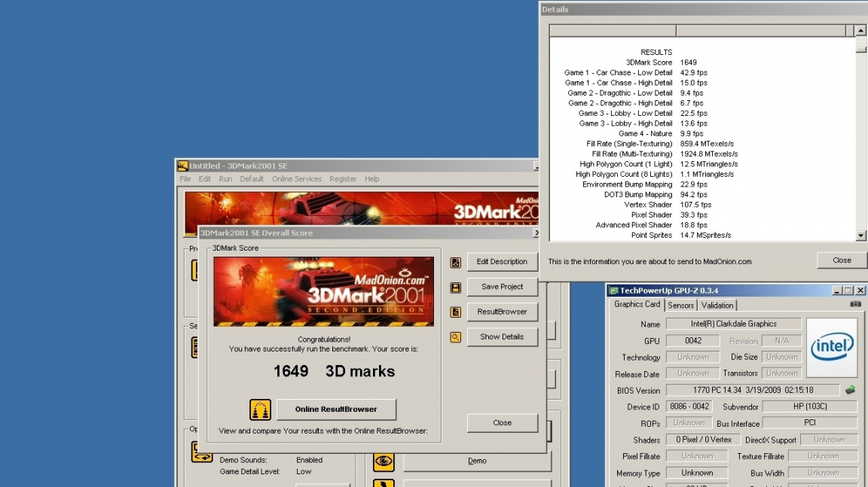
Task: Switch to the Validation tab in GPU-Z
Action: tap(717, 306)
